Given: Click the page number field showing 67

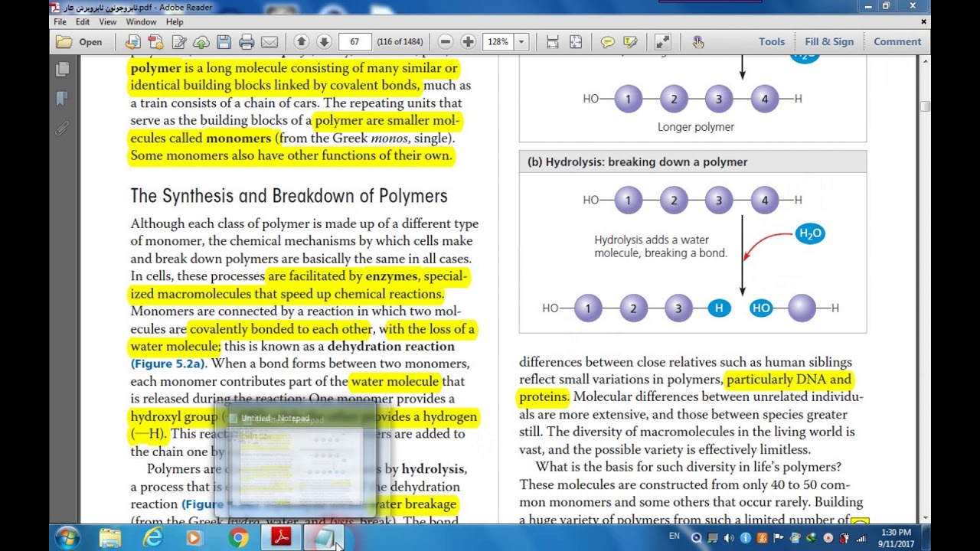Looking at the screenshot, I should point(354,42).
